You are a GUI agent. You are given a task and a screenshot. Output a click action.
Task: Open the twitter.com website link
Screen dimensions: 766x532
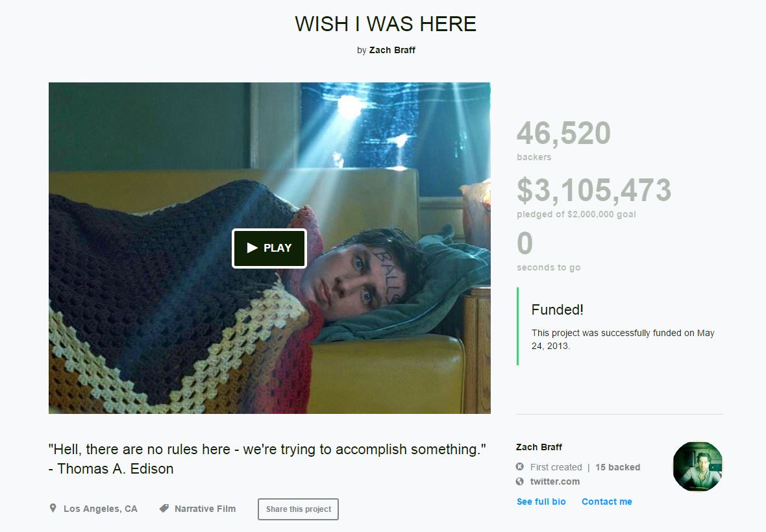tap(555, 481)
